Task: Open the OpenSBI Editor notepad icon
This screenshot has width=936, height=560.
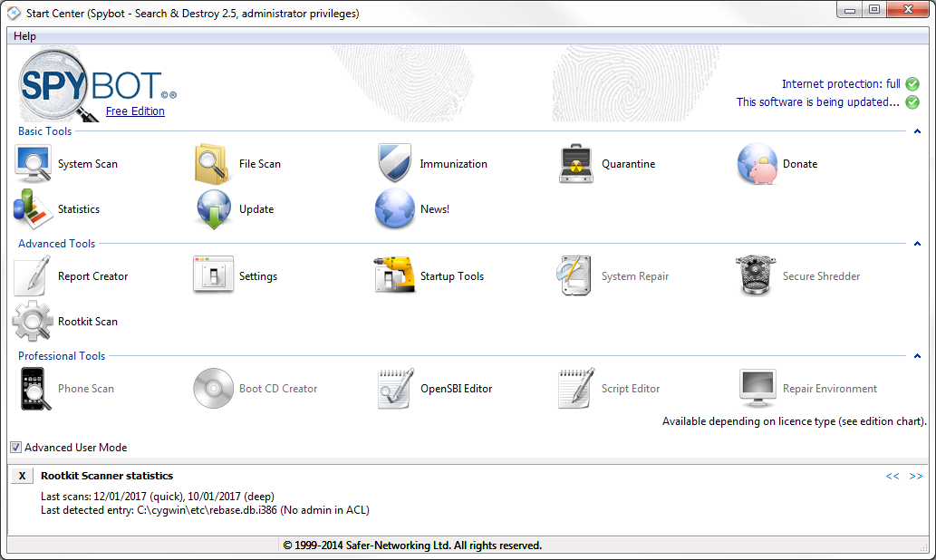Action: [395, 389]
